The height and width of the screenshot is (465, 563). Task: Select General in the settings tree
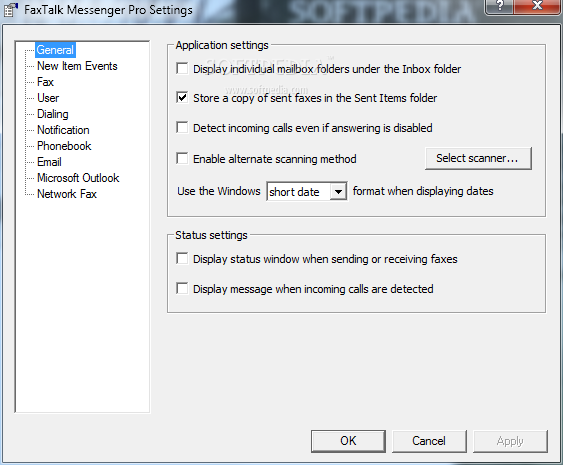[x=55, y=50]
